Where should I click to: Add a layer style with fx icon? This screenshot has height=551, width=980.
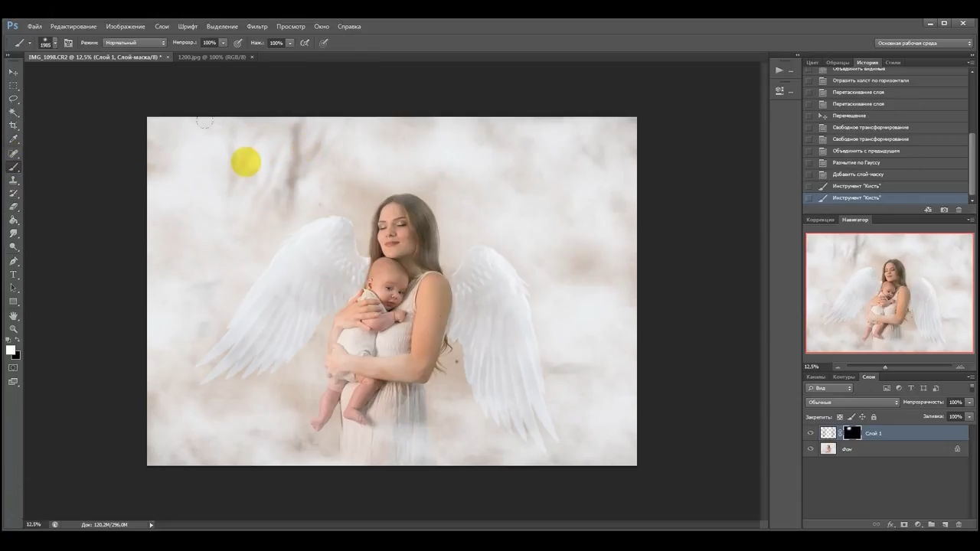tap(890, 524)
